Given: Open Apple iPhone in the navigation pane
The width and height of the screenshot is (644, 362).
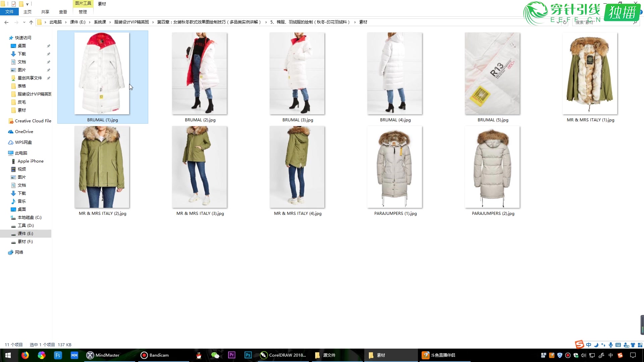Looking at the screenshot, I should coord(31,161).
